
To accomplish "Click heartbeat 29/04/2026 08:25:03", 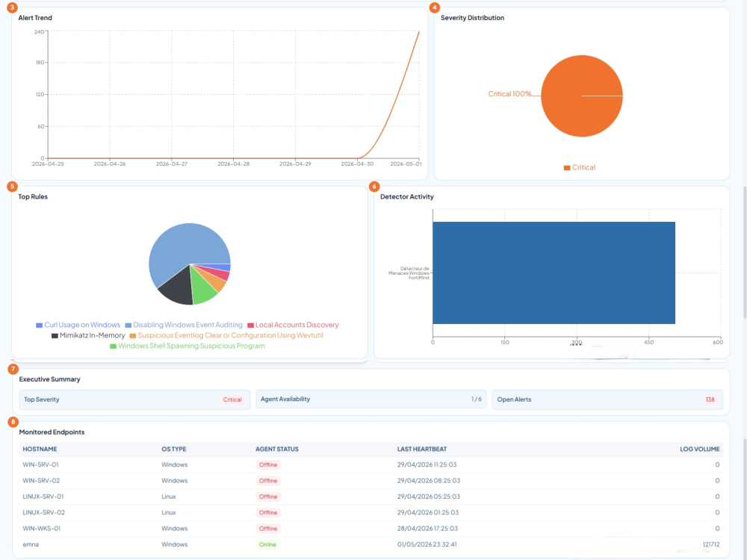I will click(429, 481).
